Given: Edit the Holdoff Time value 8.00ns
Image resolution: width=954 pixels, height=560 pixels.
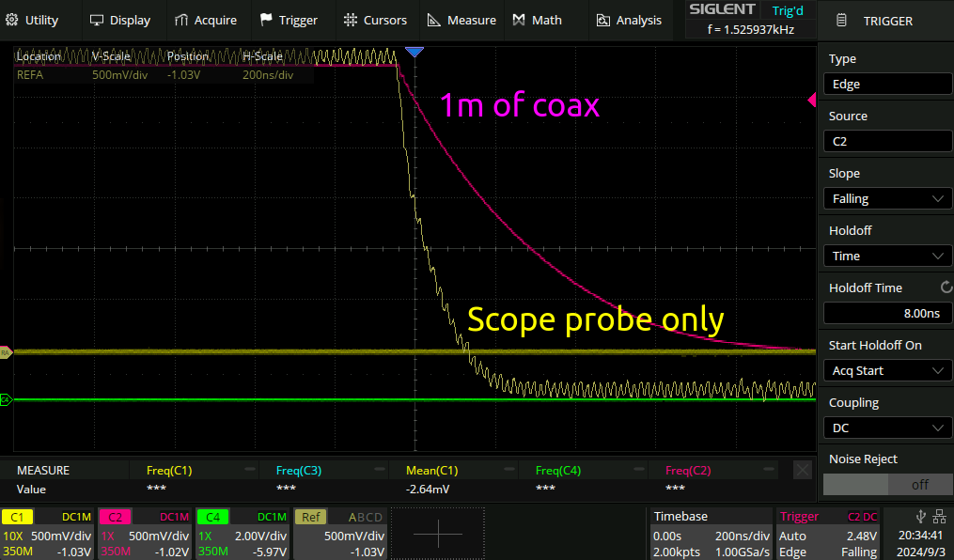Looking at the screenshot, I should coord(887,313).
